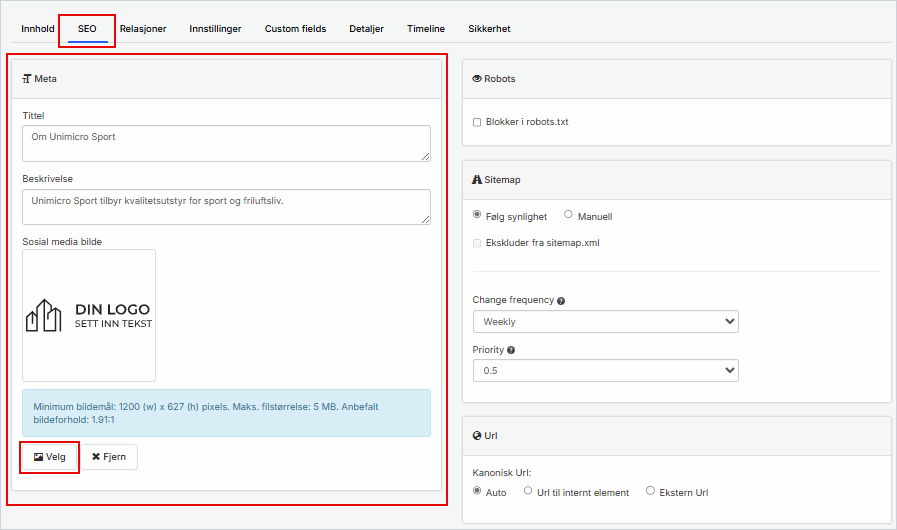Click the DIN LOGO social media thumbnail
Viewport: 897px width, 530px height.
(89, 315)
